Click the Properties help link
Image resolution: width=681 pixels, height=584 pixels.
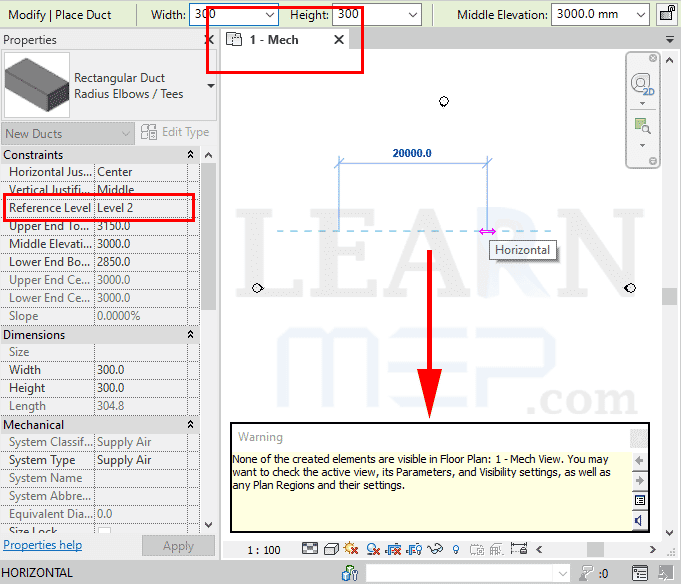click(x=43, y=545)
